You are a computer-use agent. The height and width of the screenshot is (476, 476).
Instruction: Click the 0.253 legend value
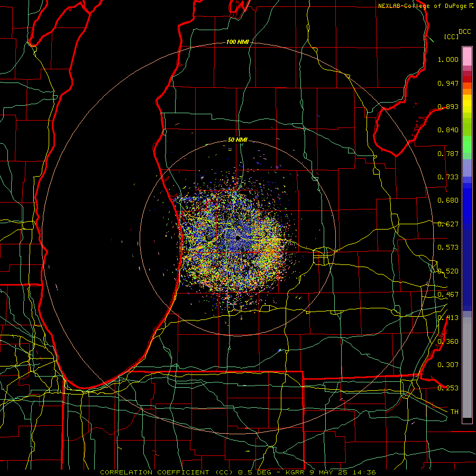pos(448,388)
